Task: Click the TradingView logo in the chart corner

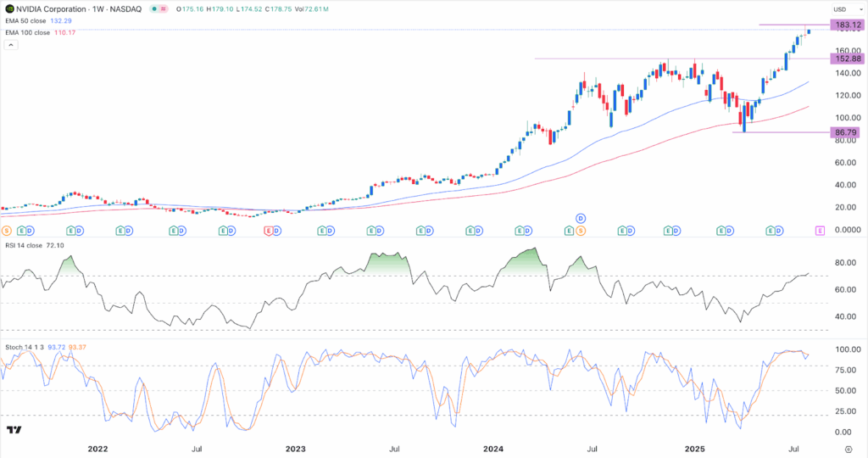Action: (x=14, y=430)
